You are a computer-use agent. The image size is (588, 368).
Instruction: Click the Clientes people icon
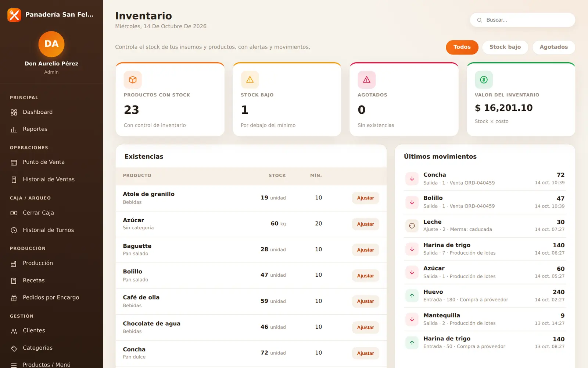pos(14,331)
